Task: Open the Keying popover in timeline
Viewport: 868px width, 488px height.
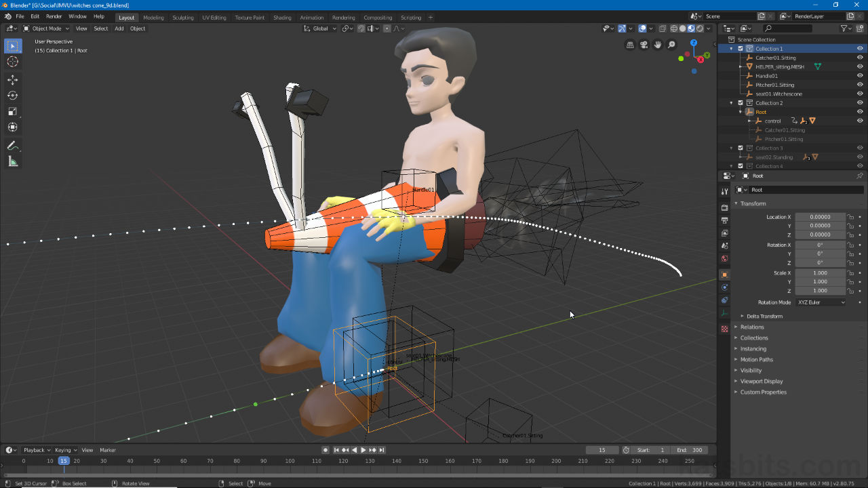Action: click(65, 450)
